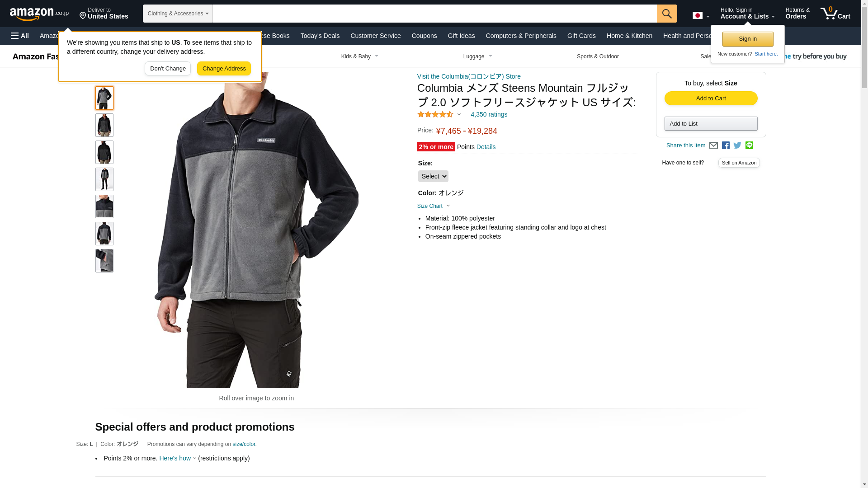Expand the Clothing & Accessories search category
Viewport: 868px width, 488px height.
click(x=178, y=14)
